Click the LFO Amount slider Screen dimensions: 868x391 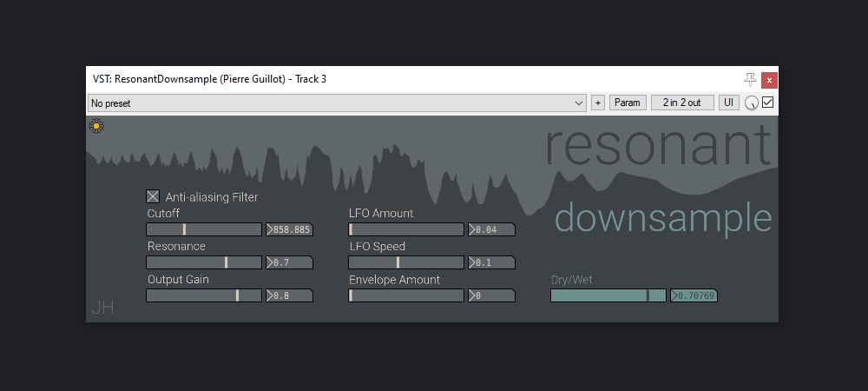(x=406, y=230)
